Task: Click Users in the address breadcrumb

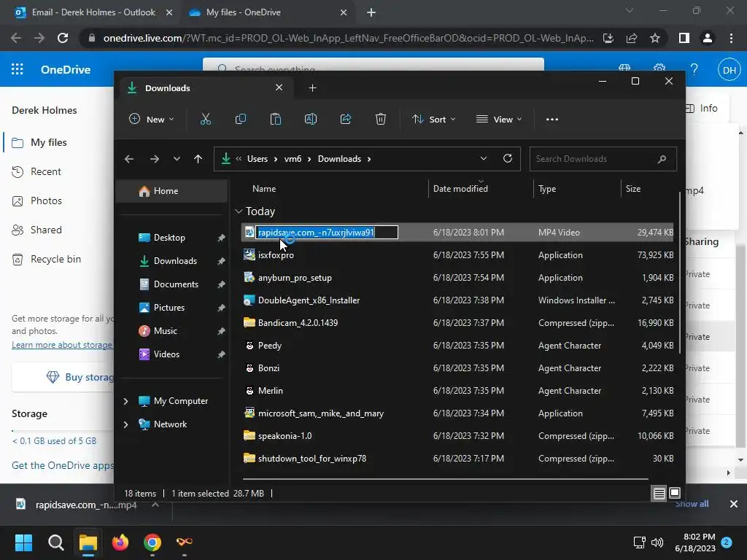Action: tap(258, 159)
